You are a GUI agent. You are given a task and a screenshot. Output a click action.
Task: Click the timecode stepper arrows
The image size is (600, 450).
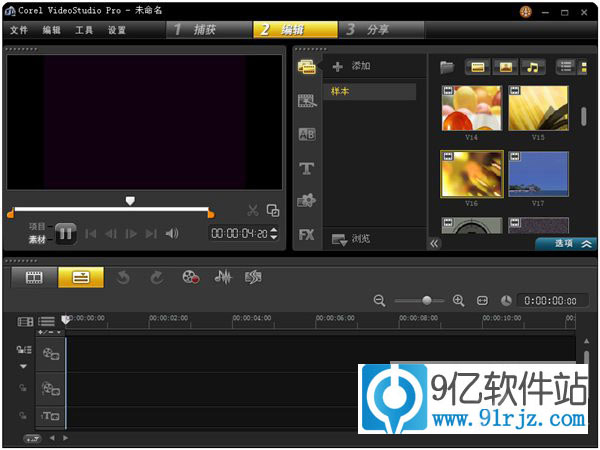coord(274,233)
